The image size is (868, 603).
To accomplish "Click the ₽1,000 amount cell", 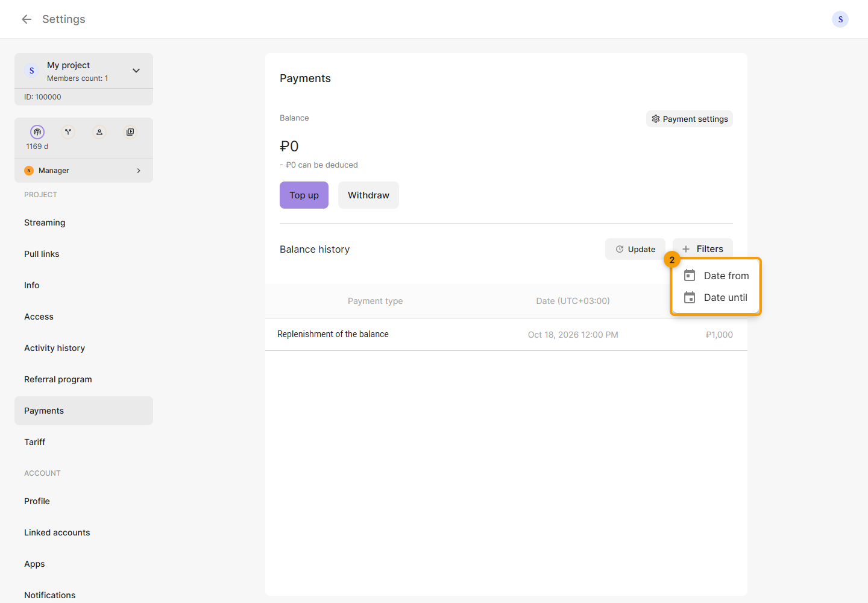I will [719, 335].
